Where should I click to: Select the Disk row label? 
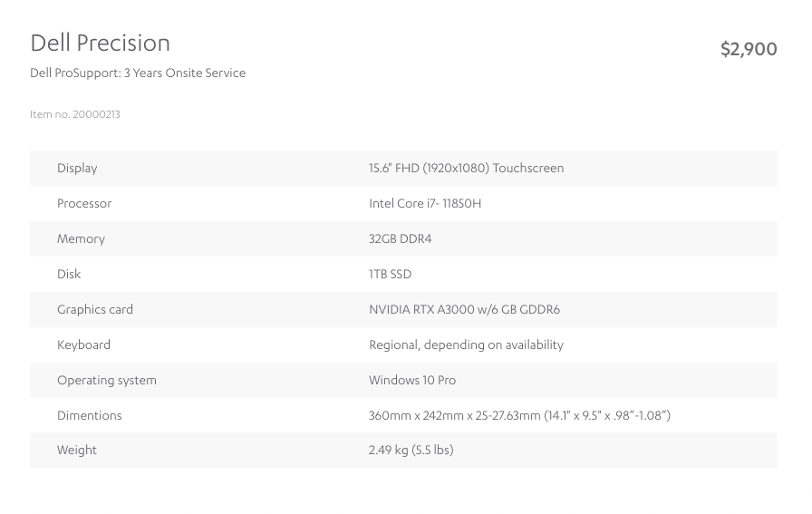point(69,274)
